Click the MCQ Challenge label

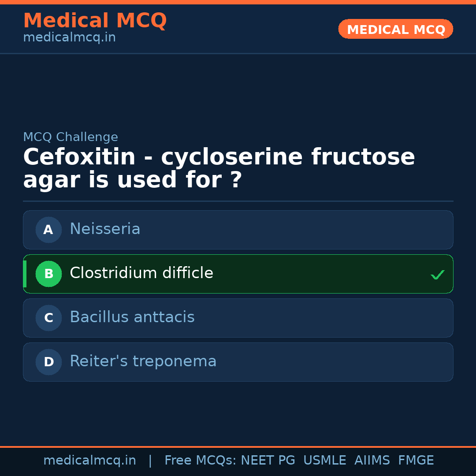click(71, 137)
